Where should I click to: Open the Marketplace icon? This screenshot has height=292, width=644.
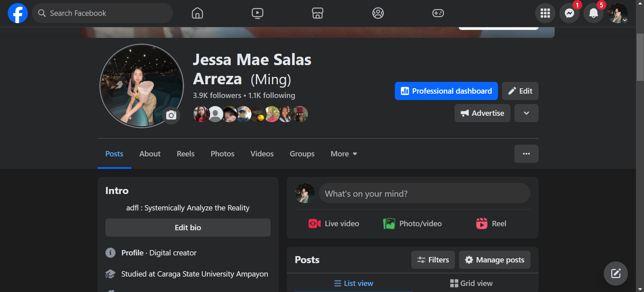point(317,13)
